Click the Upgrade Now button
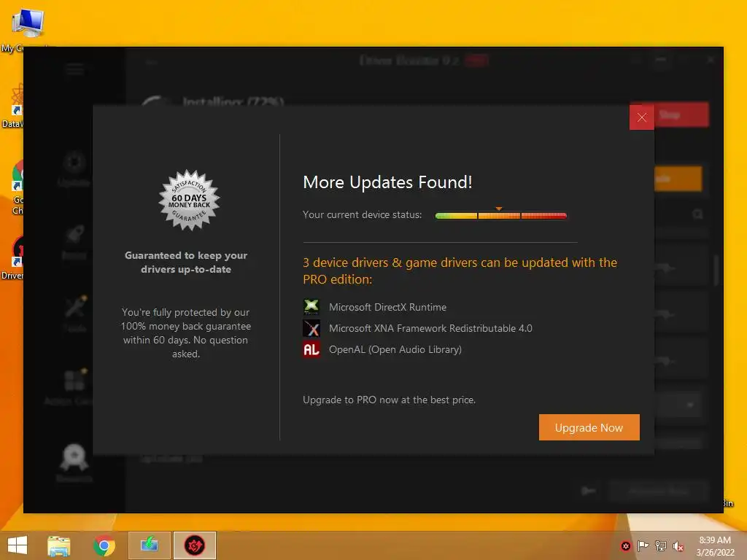This screenshot has height=560, width=747. point(589,427)
